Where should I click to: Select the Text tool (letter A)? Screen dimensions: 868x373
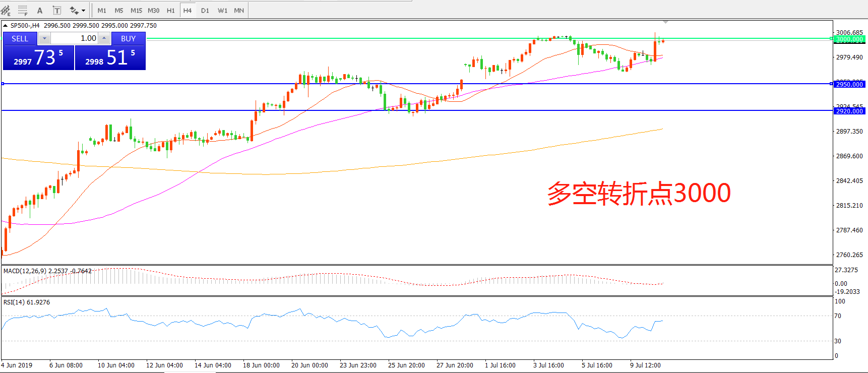[x=40, y=10]
